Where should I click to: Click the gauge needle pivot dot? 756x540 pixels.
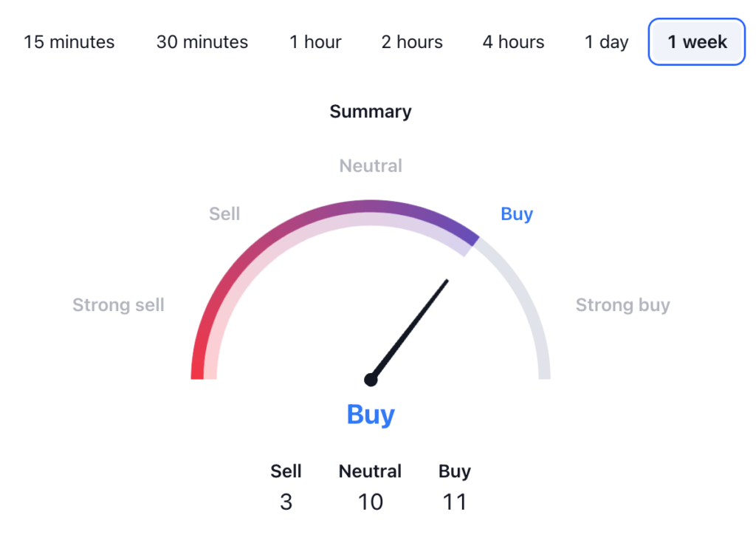coord(371,380)
